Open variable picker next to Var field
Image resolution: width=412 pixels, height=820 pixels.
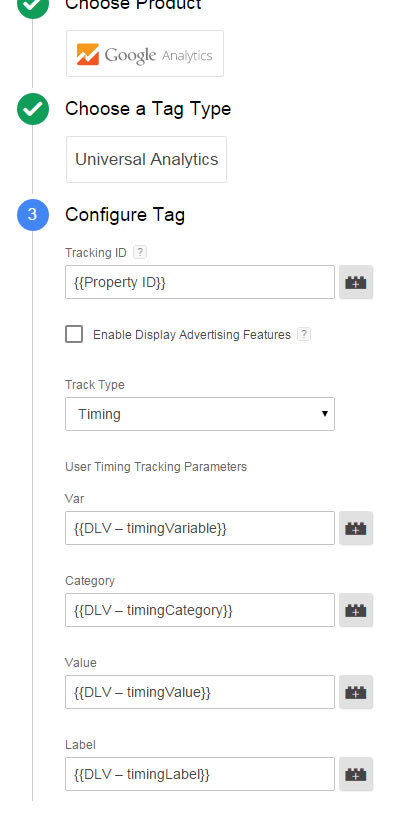click(356, 528)
